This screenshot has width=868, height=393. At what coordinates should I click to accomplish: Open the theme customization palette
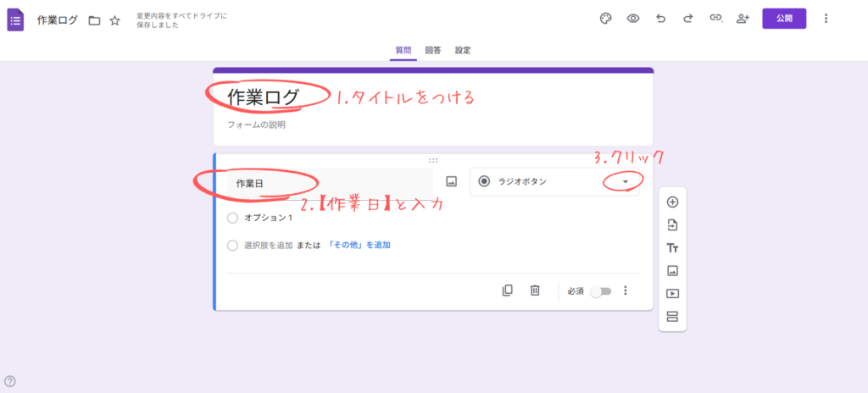click(x=605, y=19)
